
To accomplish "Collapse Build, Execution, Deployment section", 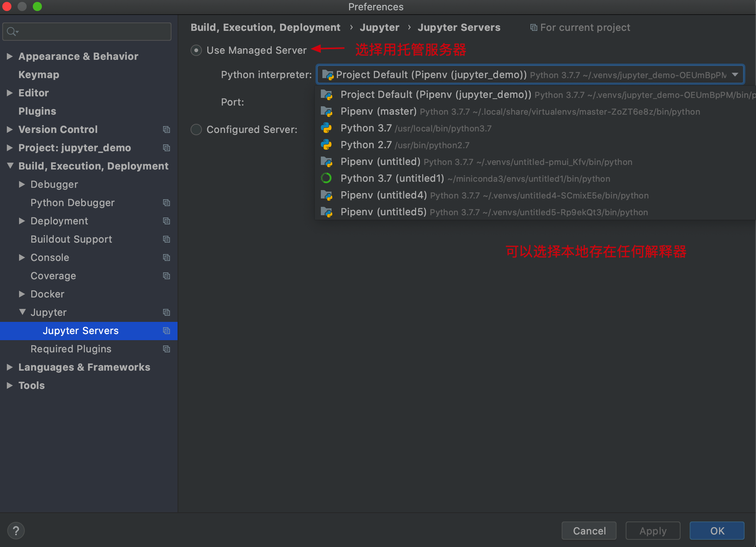I will pyautogui.click(x=10, y=166).
